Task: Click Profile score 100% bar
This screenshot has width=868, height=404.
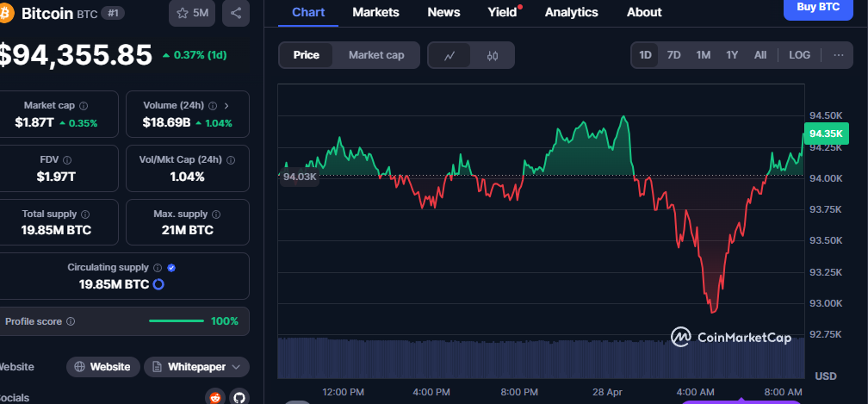Action: (x=177, y=321)
